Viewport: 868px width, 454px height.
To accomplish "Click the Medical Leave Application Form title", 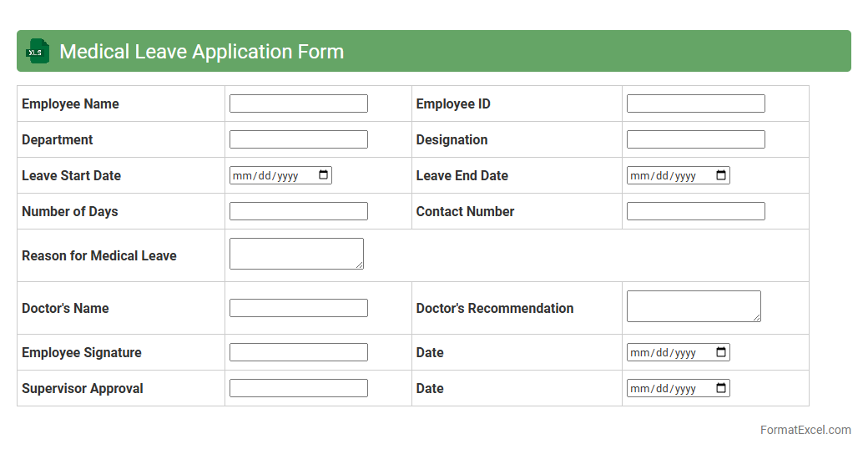I will (201, 52).
